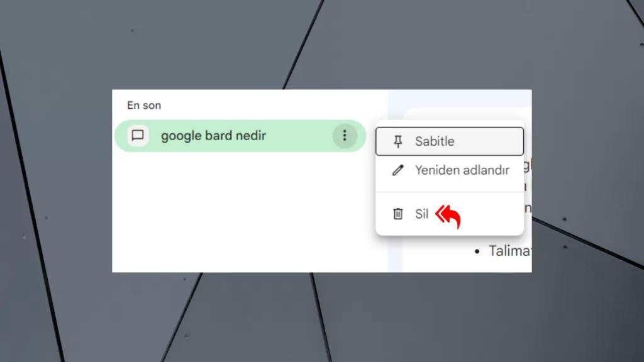Click the bullet point before Talimat
Viewport: 644px width, 362px height.
coord(477,251)
